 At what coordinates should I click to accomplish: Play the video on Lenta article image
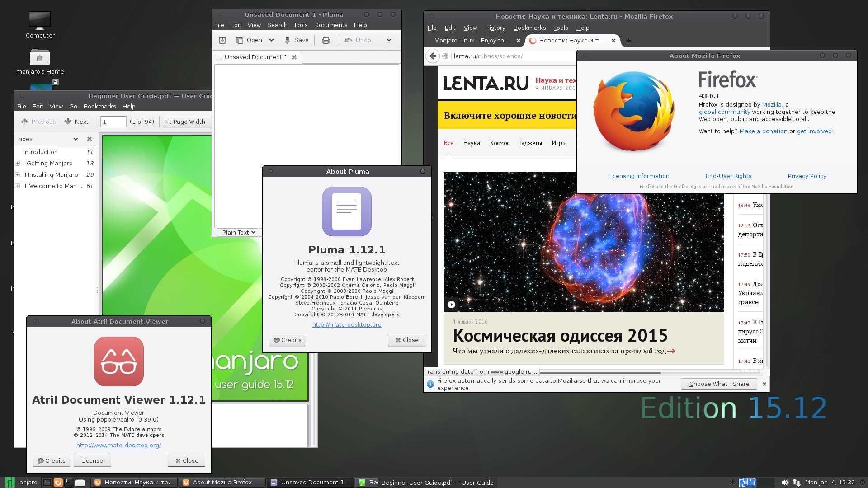pyautogui.click(x=451, y=305)
